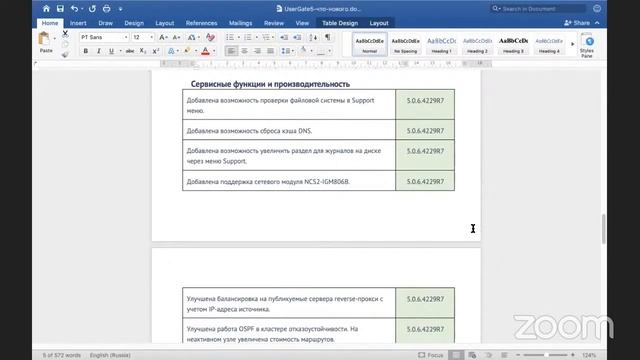Click the Share button
Screen dimensions: 640x360
pos(577,23)
